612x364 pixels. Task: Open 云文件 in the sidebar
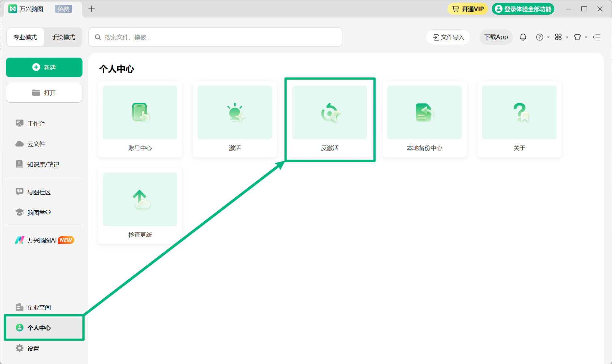click(x=44, y=144)
